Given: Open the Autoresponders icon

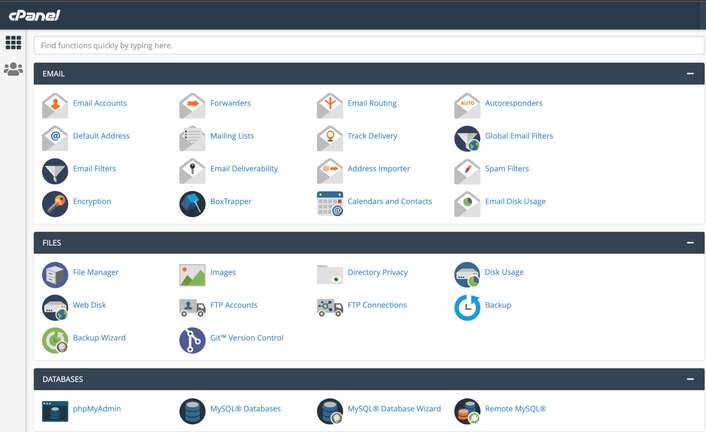Looking at the screenshot, I should pos(467,105).
